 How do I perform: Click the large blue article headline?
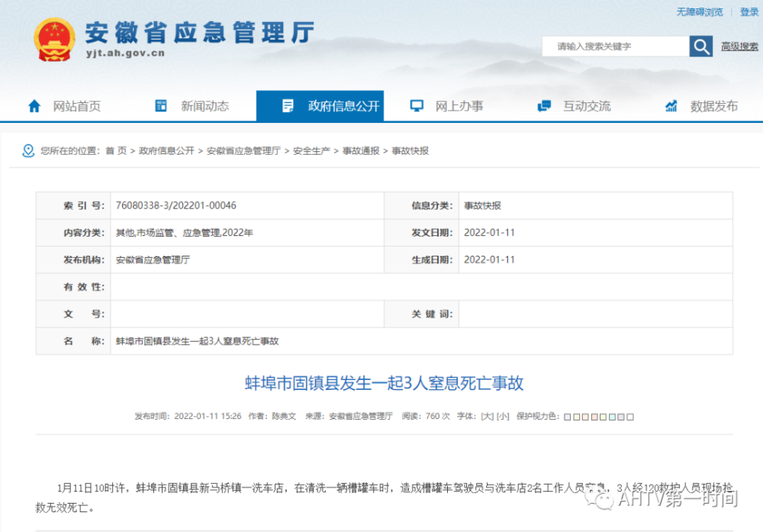point(384,383)
